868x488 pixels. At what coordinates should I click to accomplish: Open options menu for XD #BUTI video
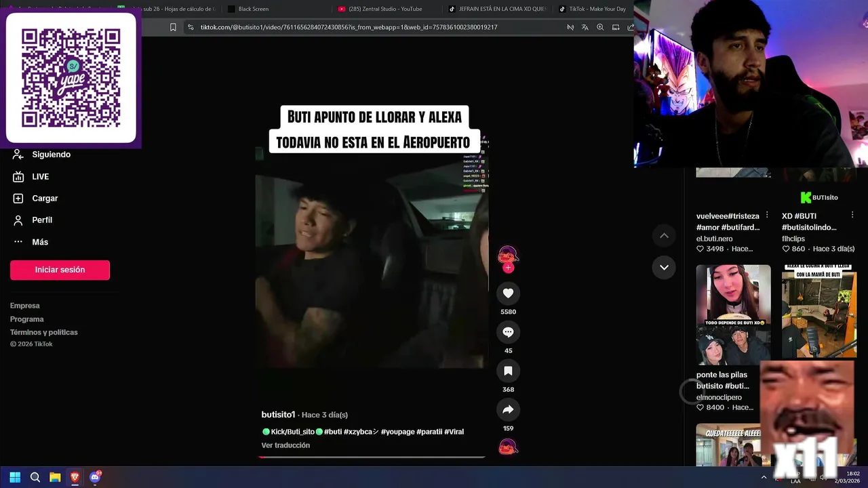(852, 215)
